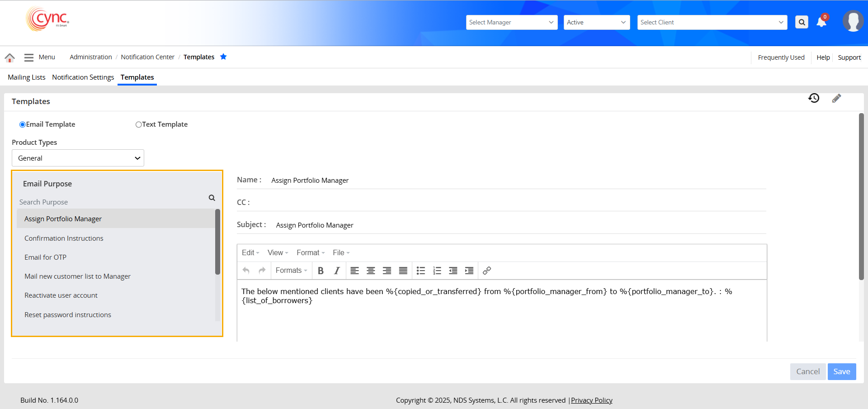Insert link using chain icon
The width and height of the screenshot is (868, 409).
487,271
